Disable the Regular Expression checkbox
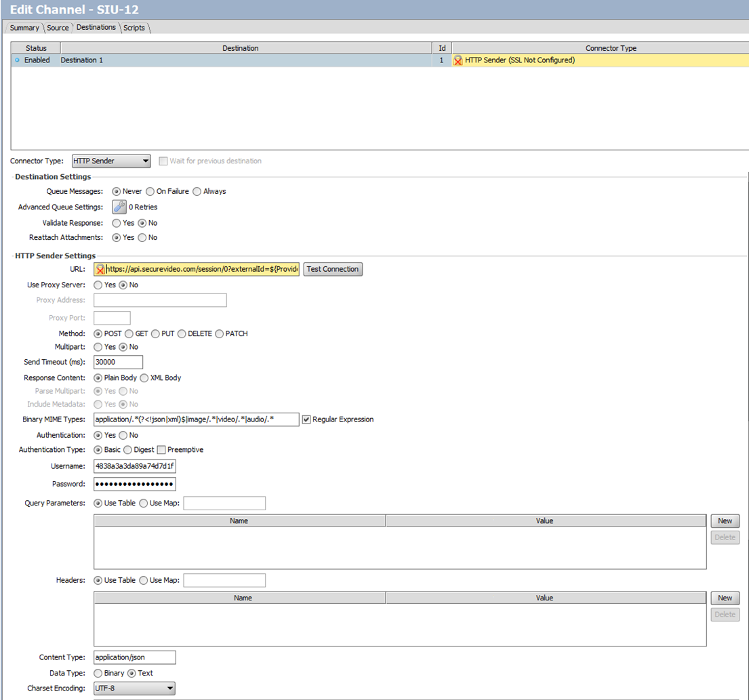This screenshot has height=700, width=749. pos(307,419)
